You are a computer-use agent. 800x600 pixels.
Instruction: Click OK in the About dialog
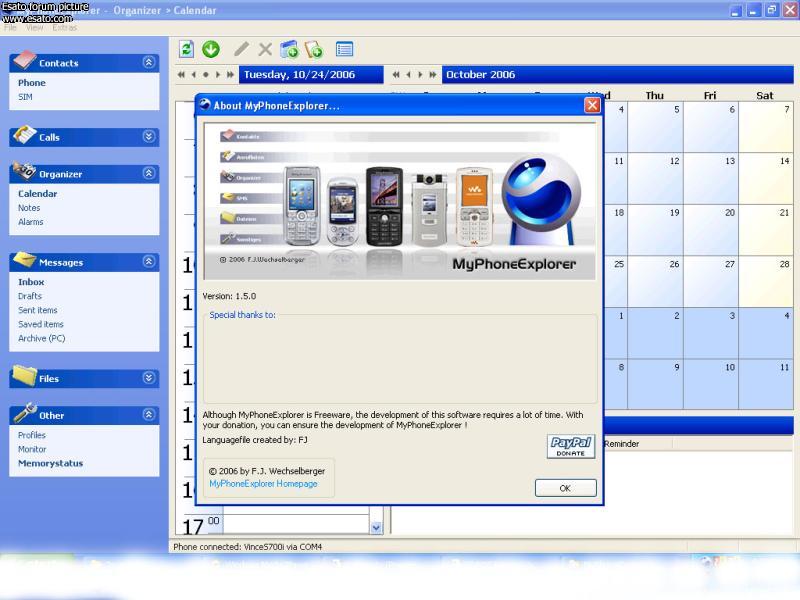click(565, 488)
